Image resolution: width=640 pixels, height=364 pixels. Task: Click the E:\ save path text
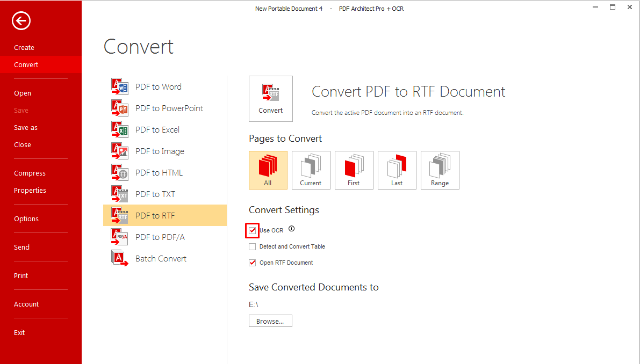click(x=254, y=304)
